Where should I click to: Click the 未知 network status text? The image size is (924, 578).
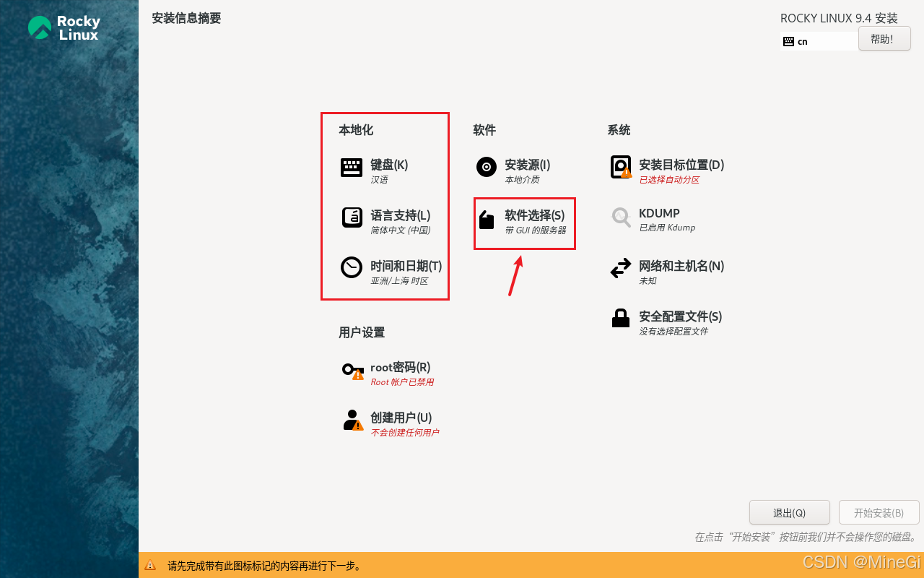[648, 280]
